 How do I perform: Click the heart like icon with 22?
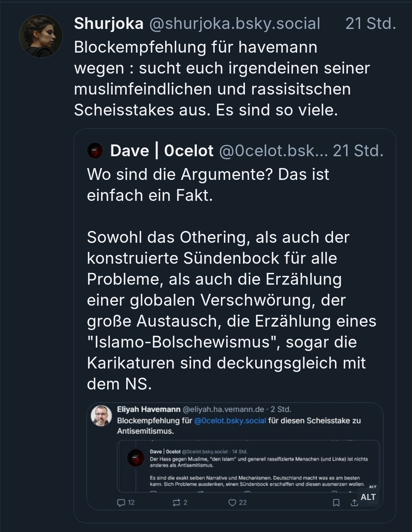point(232,503)
